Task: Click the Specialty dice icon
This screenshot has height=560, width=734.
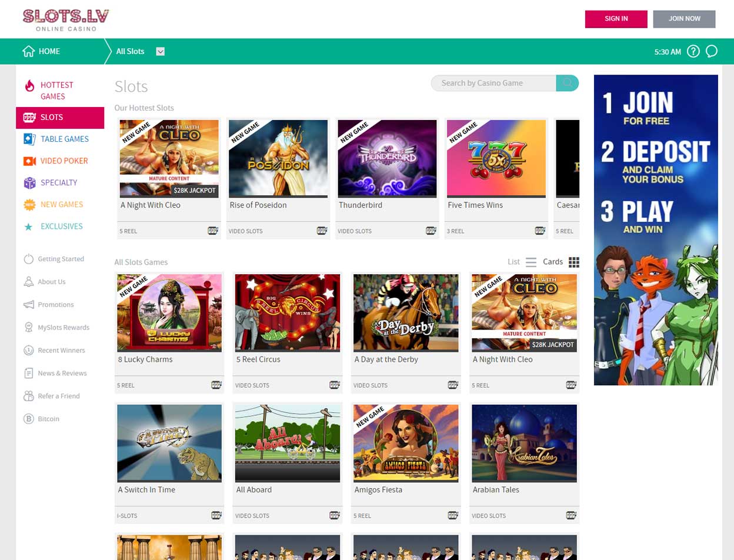Action: click(29, 183)
